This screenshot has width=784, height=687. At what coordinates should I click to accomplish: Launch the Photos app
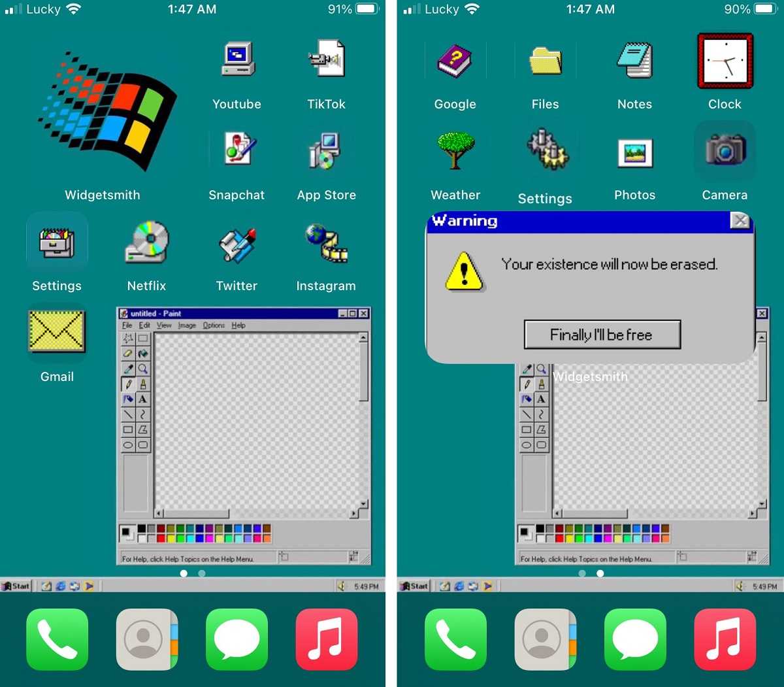coord(634,152)
